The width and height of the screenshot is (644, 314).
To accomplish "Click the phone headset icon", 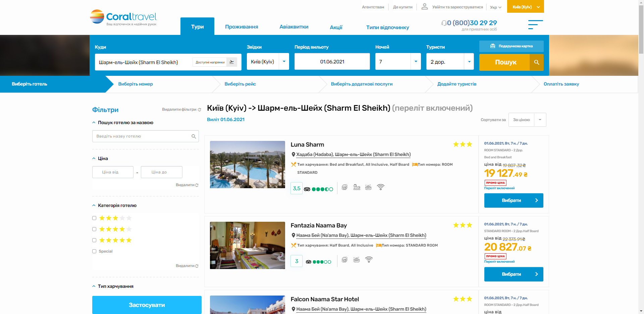I will (444, 23).
